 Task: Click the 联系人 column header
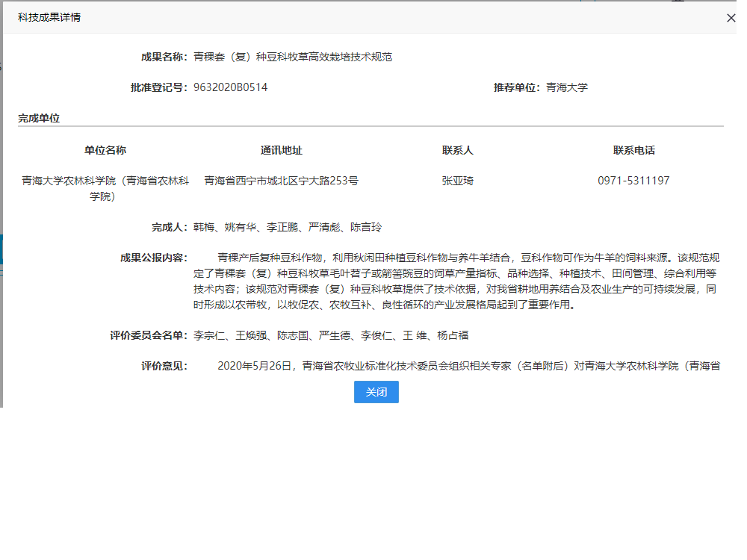tap(458, 150)
